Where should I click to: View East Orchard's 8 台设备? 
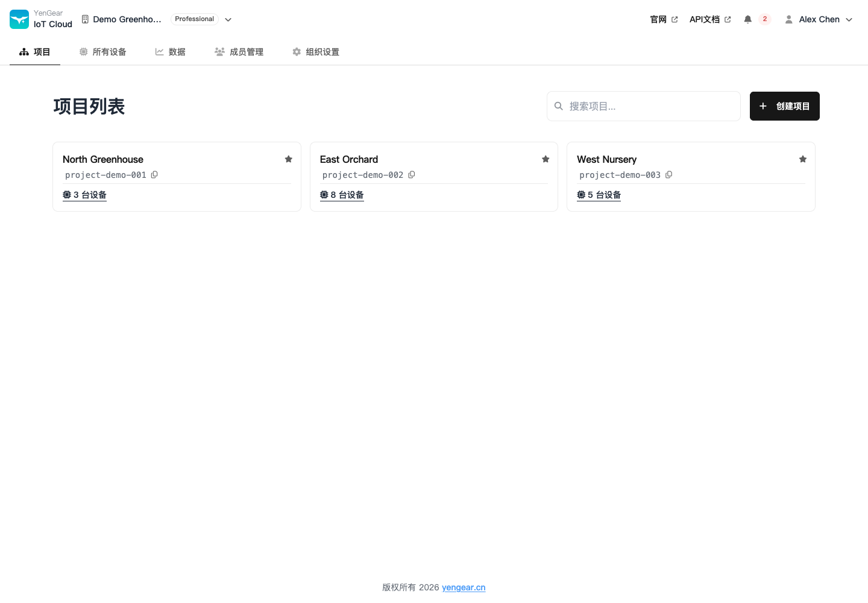pyautogui.click(x=342, y=195)
